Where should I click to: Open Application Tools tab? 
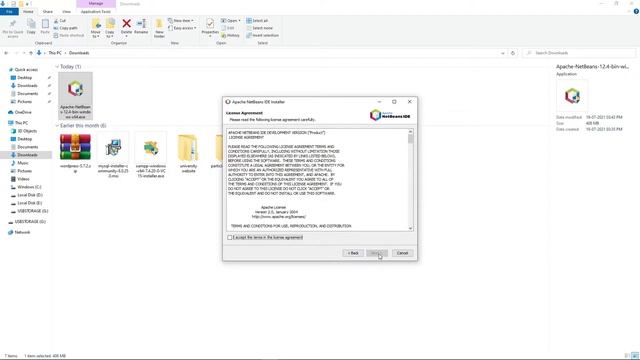pyautogui.click(x=96, y=11)
